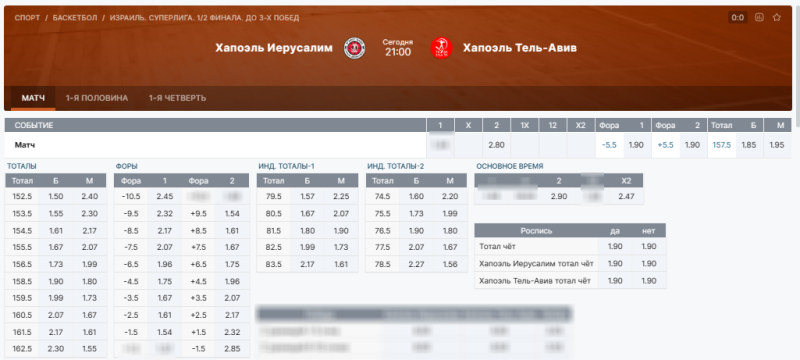Screen dimensions: 800x360
Task: Select over odds 1.85 in Матч row
Action: (749, 145)
